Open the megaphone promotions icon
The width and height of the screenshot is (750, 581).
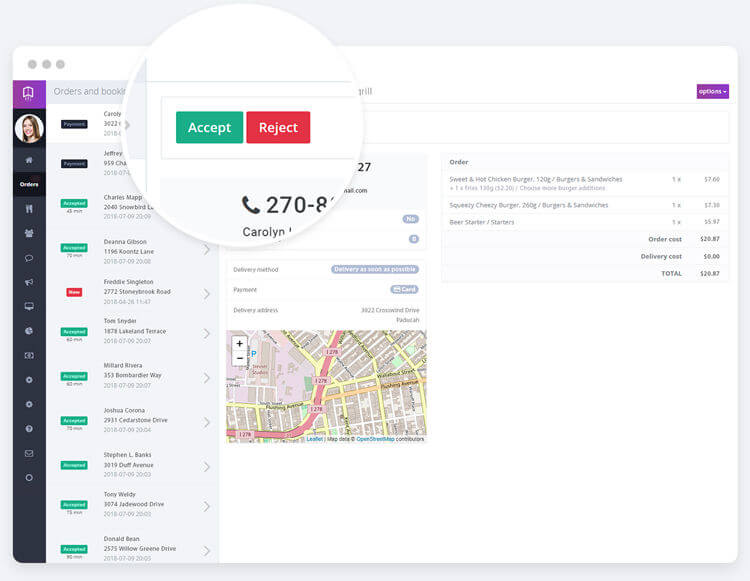click(x=29, y=282)
